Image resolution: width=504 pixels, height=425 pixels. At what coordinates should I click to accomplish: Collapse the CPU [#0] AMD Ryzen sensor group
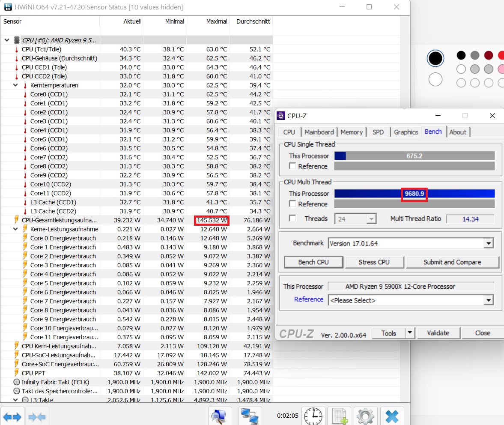click(x=7, y=40)
